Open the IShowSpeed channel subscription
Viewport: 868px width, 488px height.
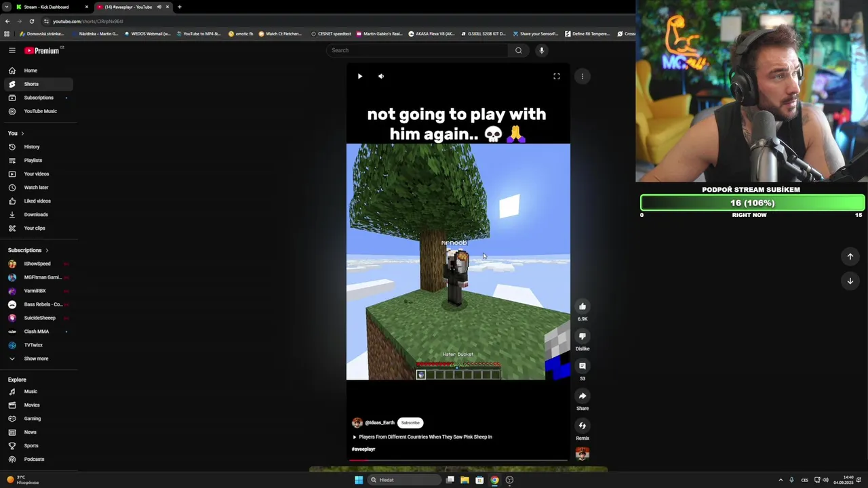point(37,264)
